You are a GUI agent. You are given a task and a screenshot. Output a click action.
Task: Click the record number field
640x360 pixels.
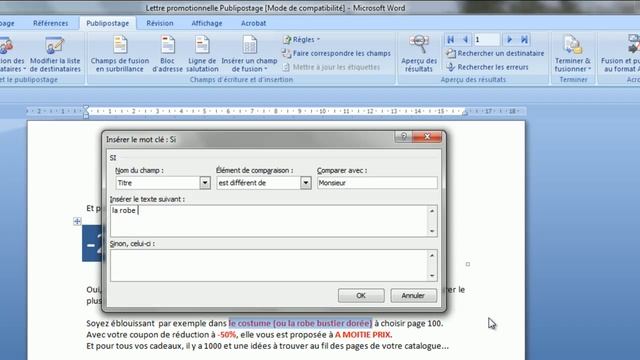[x=487, y=40]
